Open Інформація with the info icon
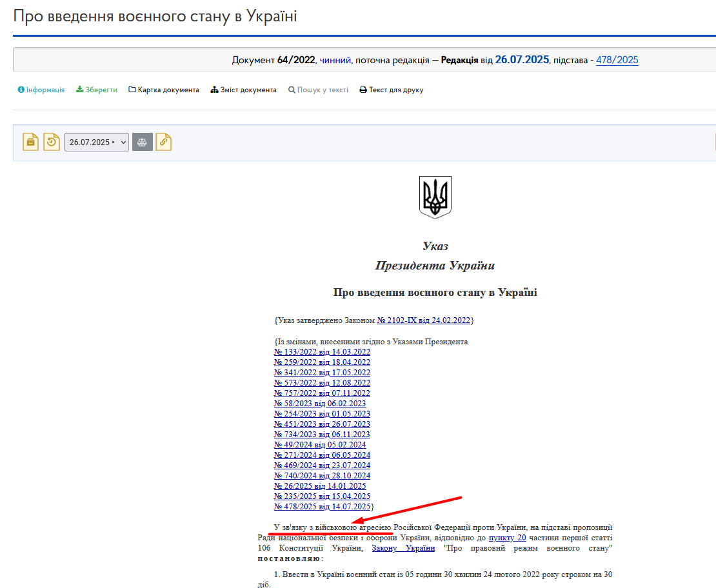Image resolution: width=716 pixels, height=588 pixels. pyautogui.click(x=41, y=90)
